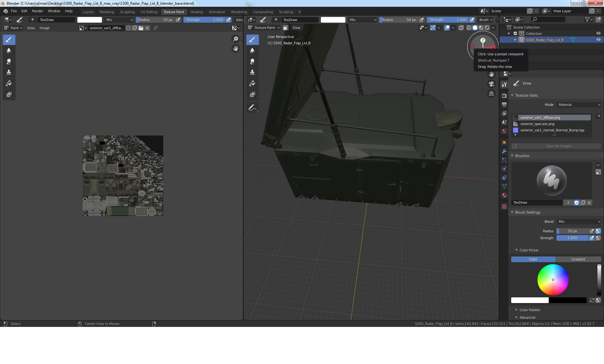The height and width of the screenshot is (364, 604).
Task: Open World properties tab
Action: click(504, 131)
